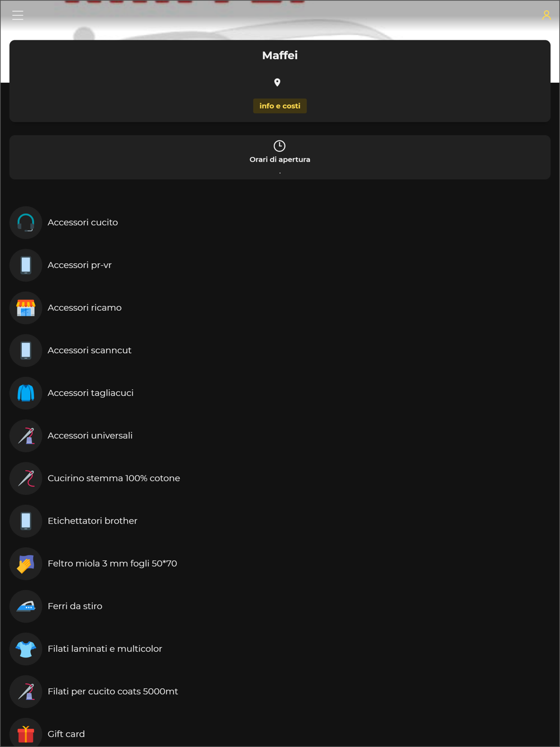Expand the Orari di apertura section
Viewport: 560px width, 747px height.
coord(280,157)
